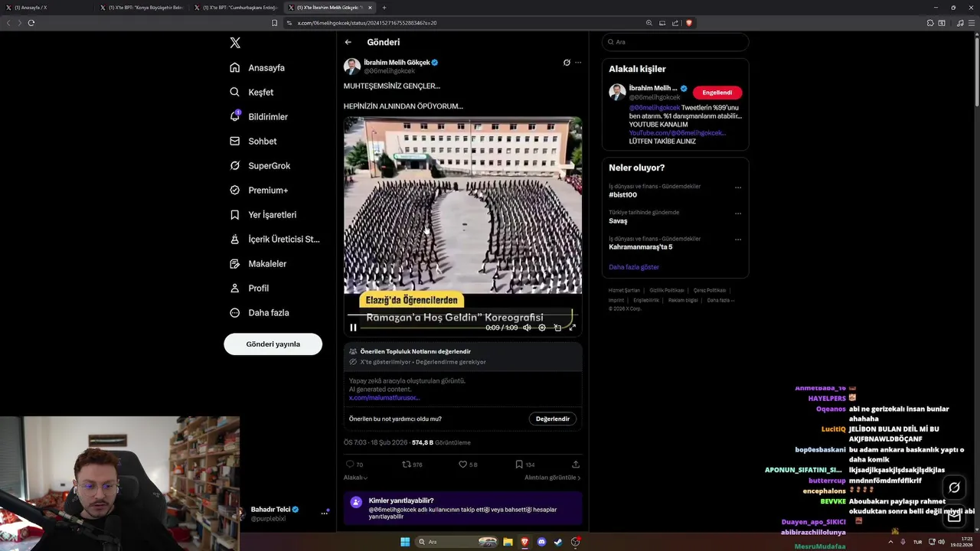Click the floating messages envelope button
The height and width of the screenshot is (551, 980).
(954, 517)
